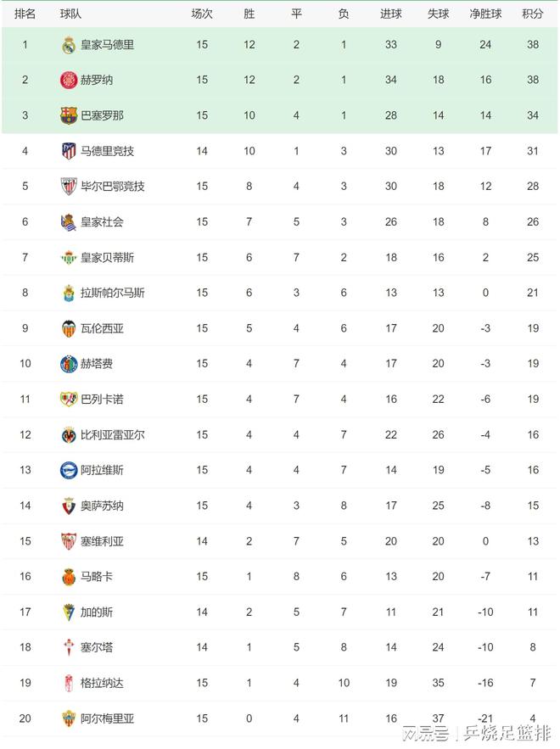Click the Villarreal yellow crest icon
Image resolution: width=560 pixels, height=749 pixels.
69,434
